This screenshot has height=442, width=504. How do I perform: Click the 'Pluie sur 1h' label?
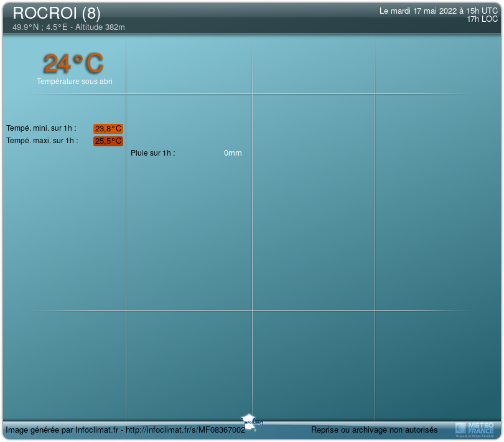click(x=153, y=153)
